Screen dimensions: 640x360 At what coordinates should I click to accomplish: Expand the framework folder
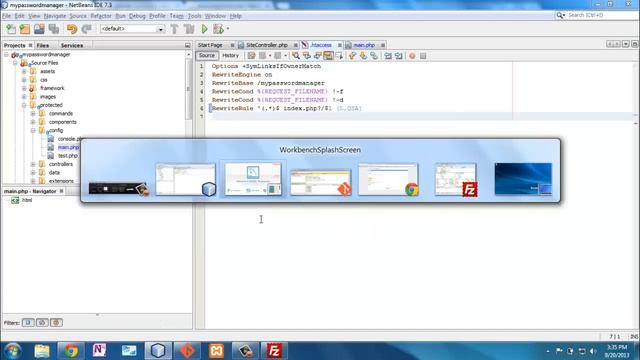(24, 88)
